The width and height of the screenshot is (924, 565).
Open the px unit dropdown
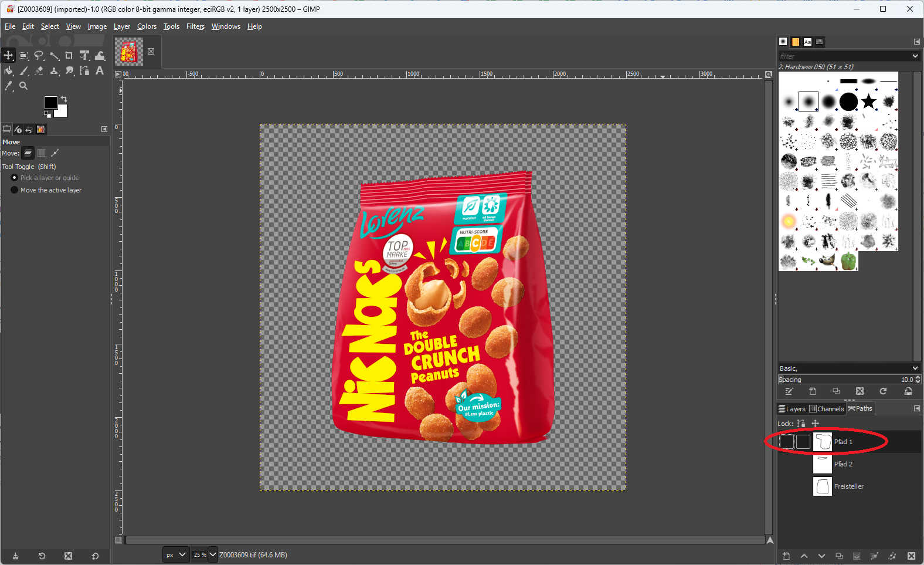176,554
